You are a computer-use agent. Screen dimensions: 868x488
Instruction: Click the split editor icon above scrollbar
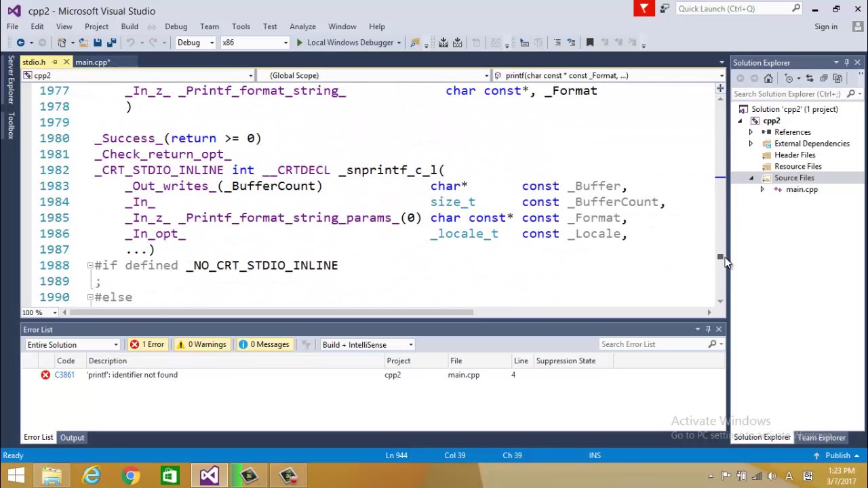(x=719, y=89)
